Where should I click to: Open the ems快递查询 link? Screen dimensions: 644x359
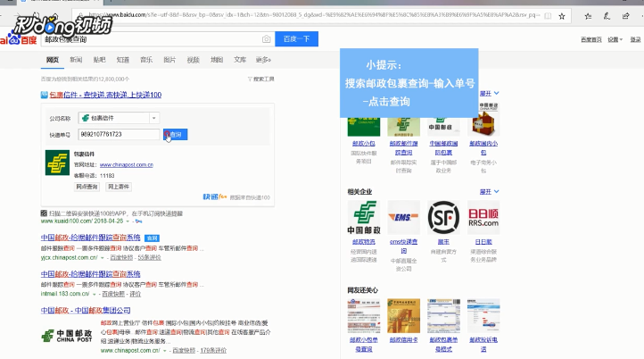click(403, 246)
